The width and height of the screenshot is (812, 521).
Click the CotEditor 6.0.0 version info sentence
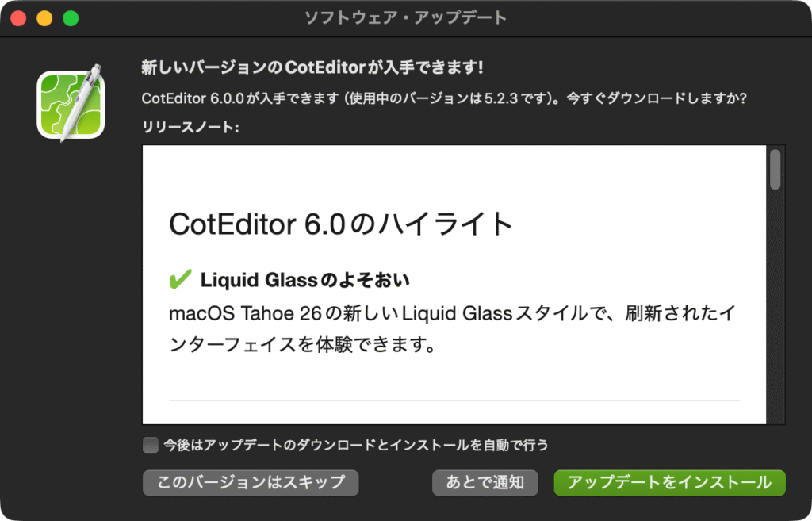click(x=444, y=98)
